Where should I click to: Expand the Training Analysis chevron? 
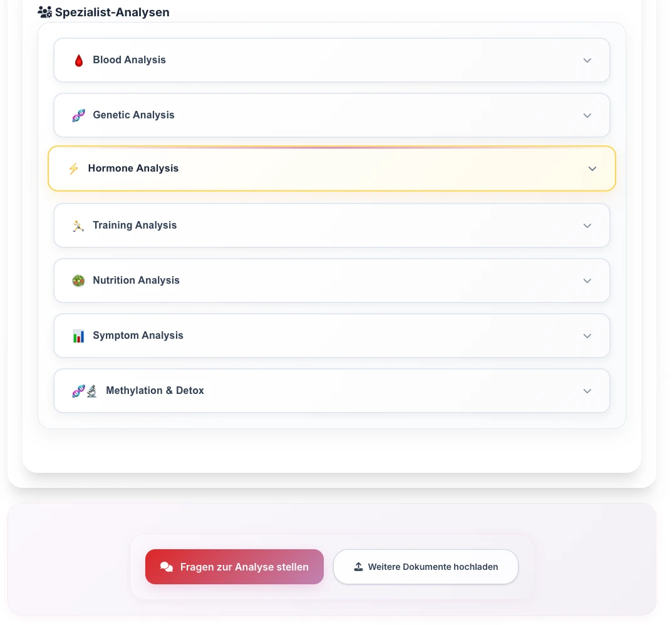587,226
